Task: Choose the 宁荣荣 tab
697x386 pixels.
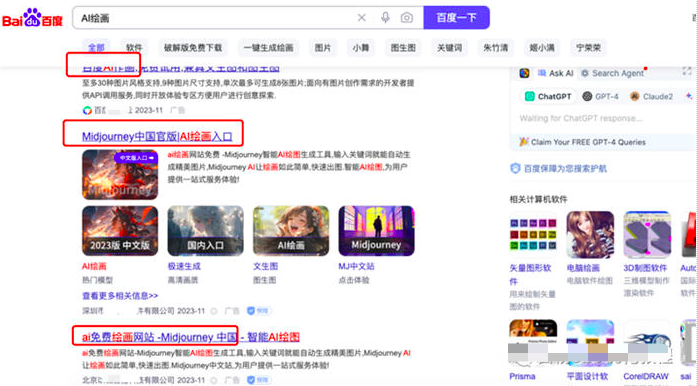Action: click(x=588, y=48)
